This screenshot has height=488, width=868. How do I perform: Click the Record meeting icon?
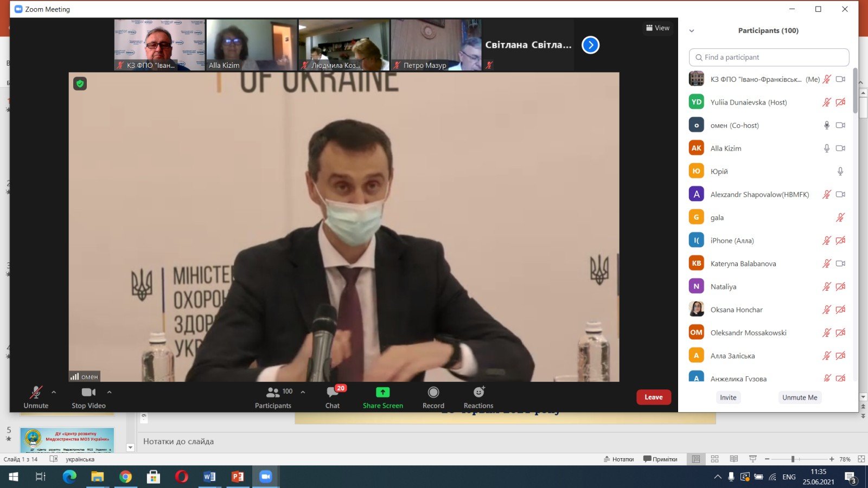433,397
